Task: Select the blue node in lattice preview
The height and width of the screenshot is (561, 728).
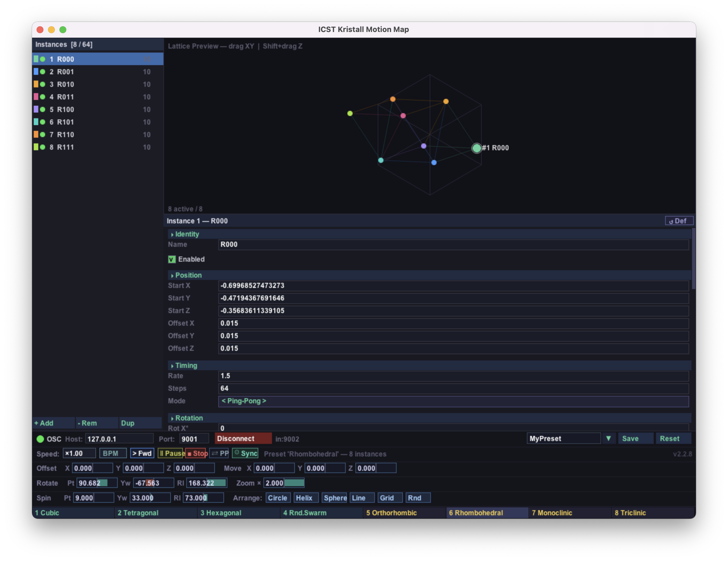Action: point(434,163)
